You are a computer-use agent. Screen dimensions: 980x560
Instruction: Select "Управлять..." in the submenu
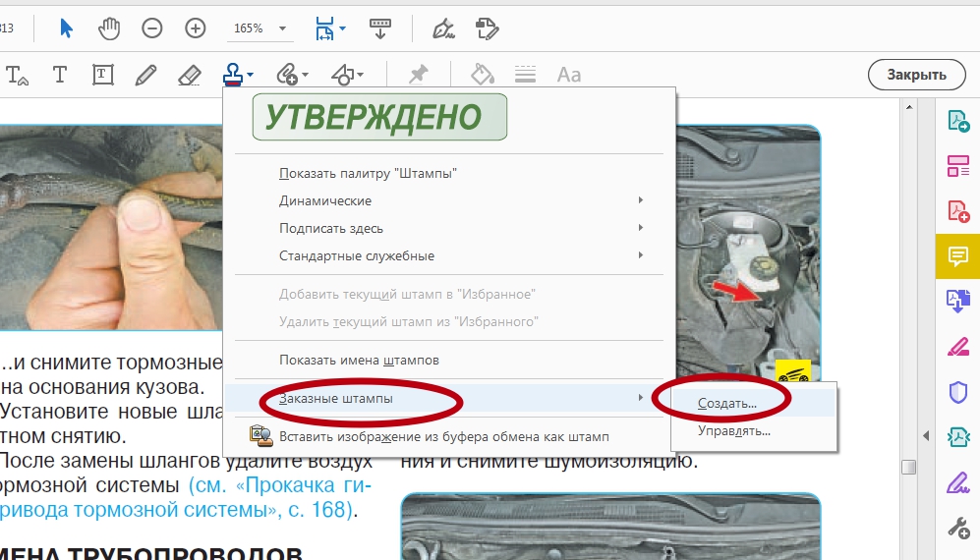(x=733, y=430)
